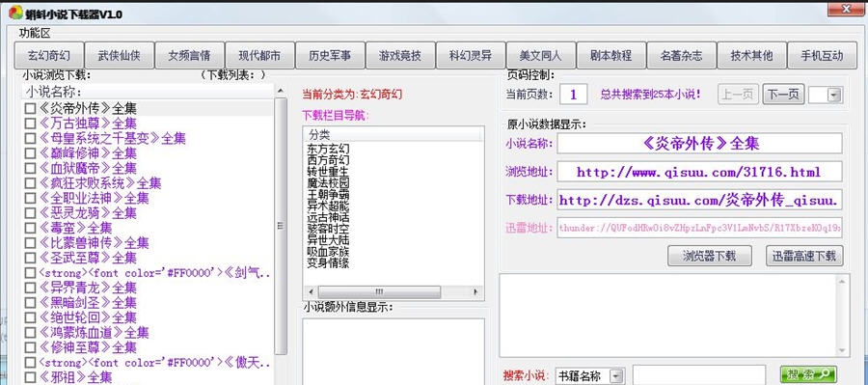This screenshot has height=385, width=868.
Task: Choose 变身情缘 subcategory
Action: pos(328,263)
